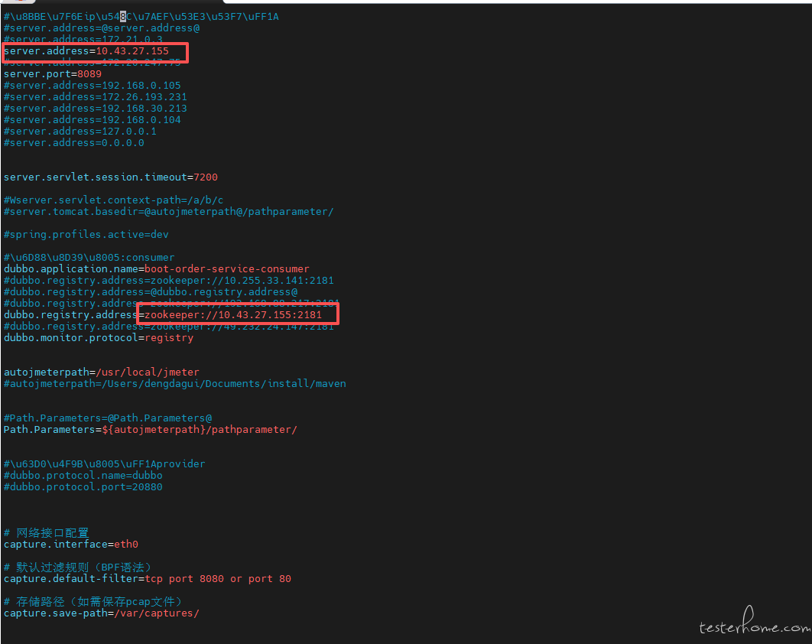The image size is (812, 644).
Task: Click the autojmeterpath=/usr/local/jmeter line
Action: pos(101,372)
